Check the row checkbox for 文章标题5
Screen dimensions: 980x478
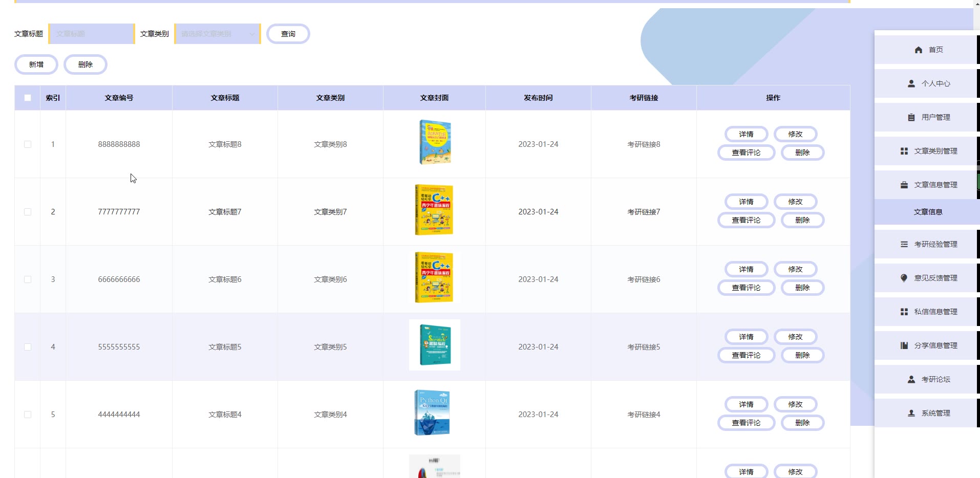28,347
